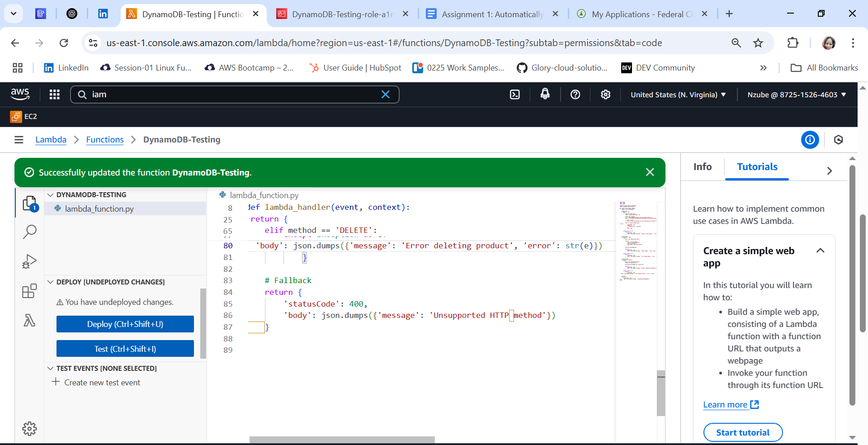The width and height of the screenshot is (868, 445).
Task: Click Start tutorial button
Action: 743,432
